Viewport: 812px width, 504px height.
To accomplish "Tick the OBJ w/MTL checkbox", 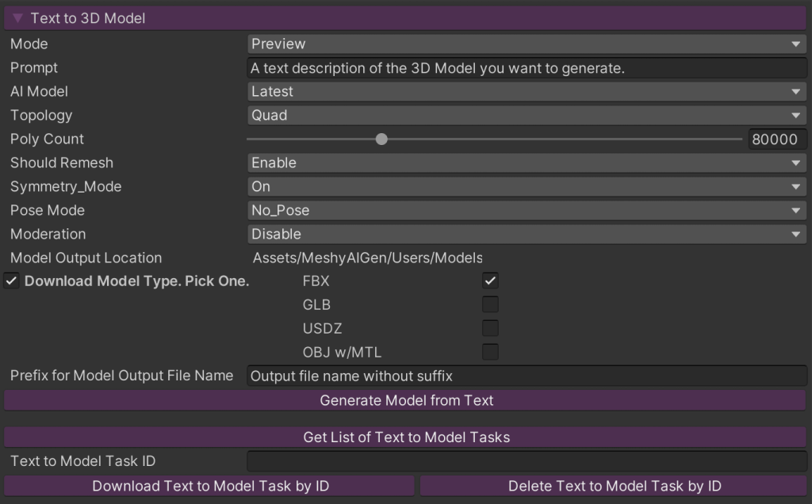I will 491,352.
